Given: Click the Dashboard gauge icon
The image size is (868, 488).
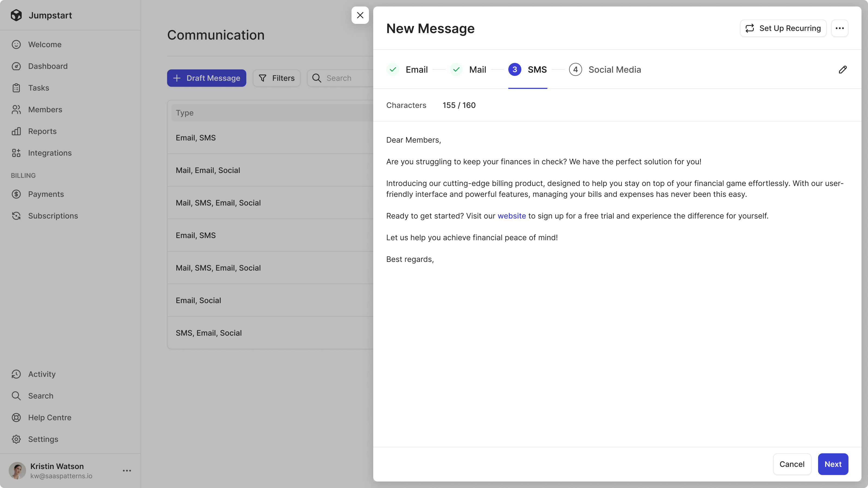Looking at the screenshot, I should pyautogui.click(x=16, y=66).
